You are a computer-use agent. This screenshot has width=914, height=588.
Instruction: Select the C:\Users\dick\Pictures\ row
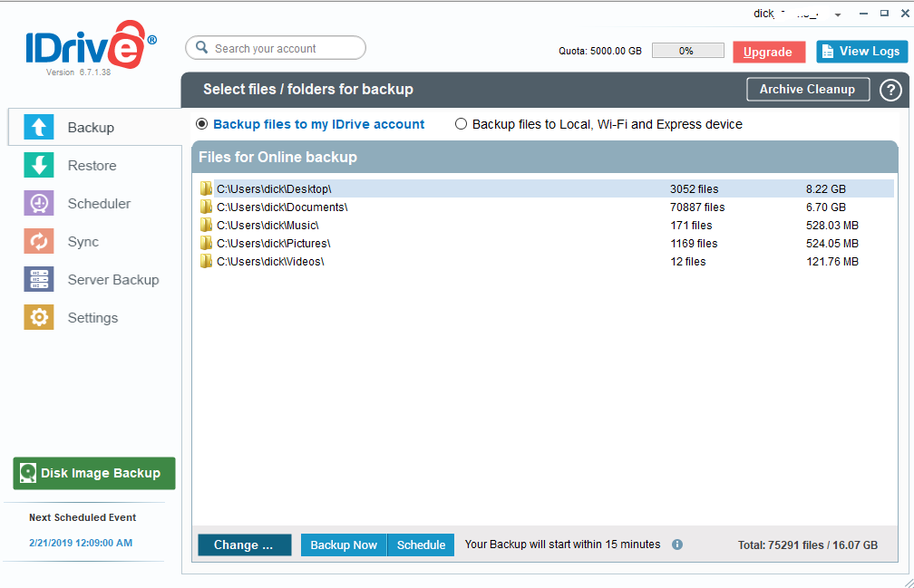pyautogui.click(x=546, y=243)
